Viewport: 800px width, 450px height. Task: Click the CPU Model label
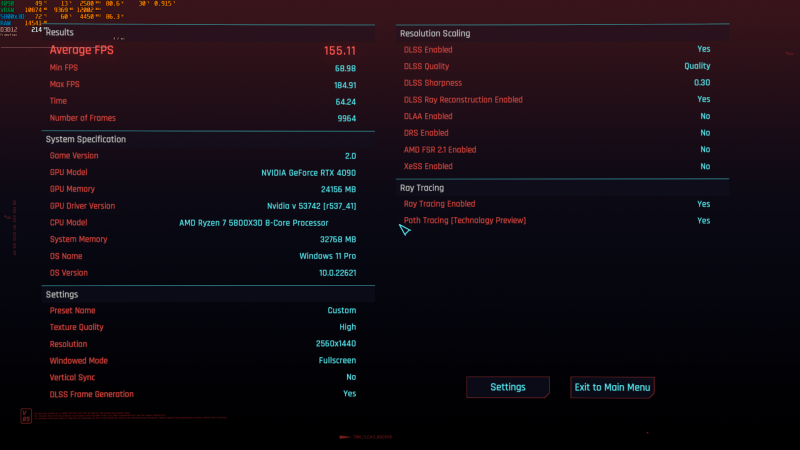click(x=68, y=222)
